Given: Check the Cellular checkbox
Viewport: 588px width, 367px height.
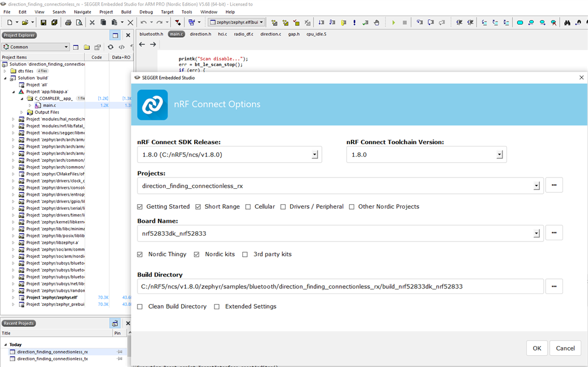Looking at the screenshot, I should point(248,206).
